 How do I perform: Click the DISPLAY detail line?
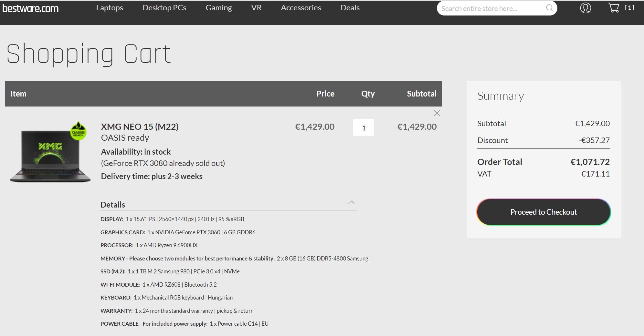click(172, 219)
